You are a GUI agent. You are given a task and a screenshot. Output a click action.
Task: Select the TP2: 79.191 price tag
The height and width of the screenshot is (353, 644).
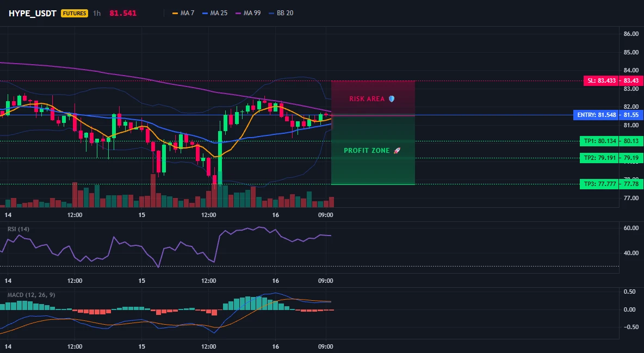pyautogui.click(x=599, y=158)
